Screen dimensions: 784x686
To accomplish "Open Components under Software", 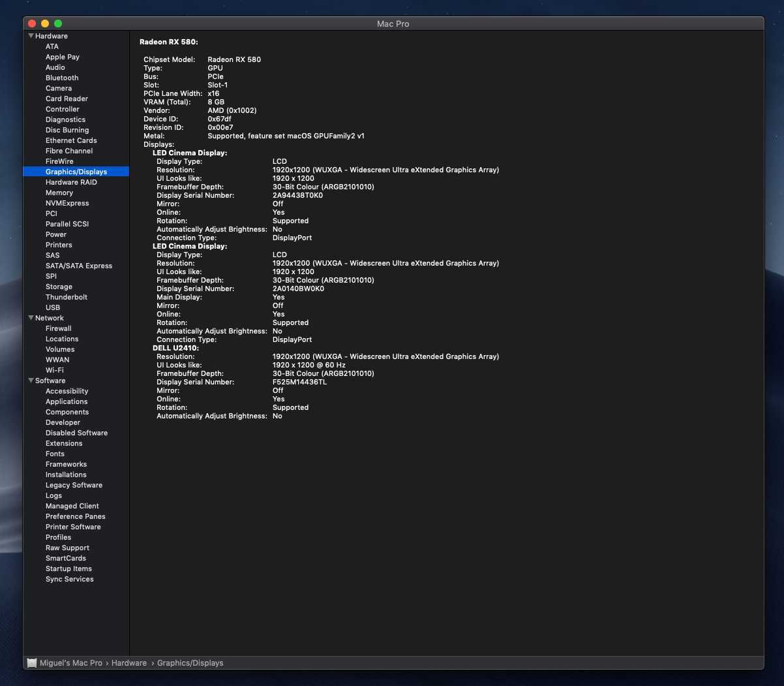I will (67, 412).
